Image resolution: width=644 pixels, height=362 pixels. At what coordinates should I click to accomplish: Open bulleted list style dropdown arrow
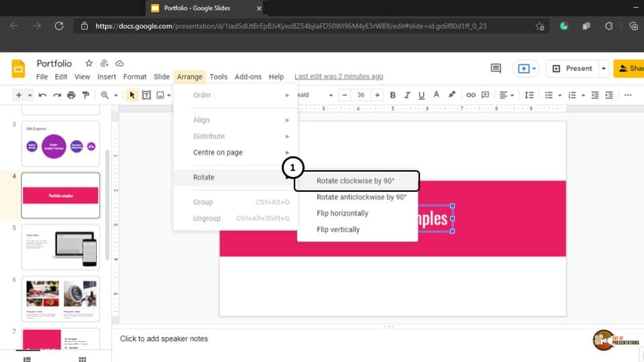point(559,96)
